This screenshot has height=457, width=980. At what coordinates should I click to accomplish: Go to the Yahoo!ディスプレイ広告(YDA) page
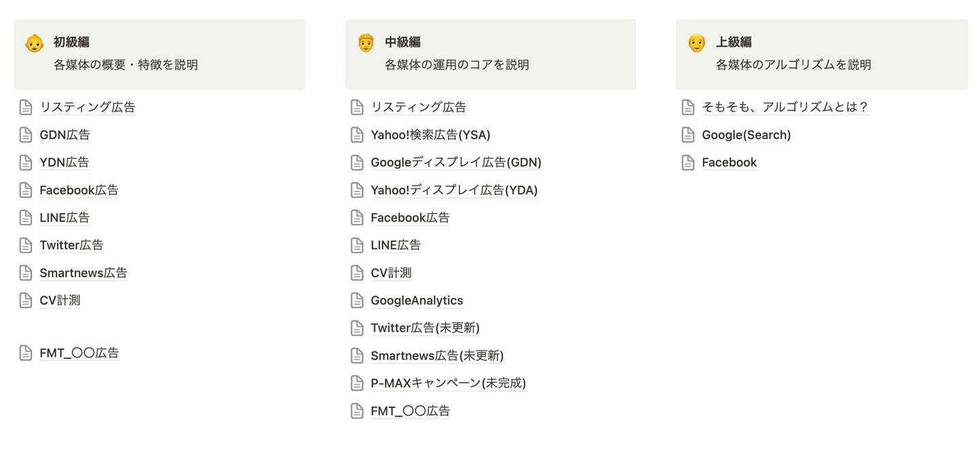[x=454, y=190]
